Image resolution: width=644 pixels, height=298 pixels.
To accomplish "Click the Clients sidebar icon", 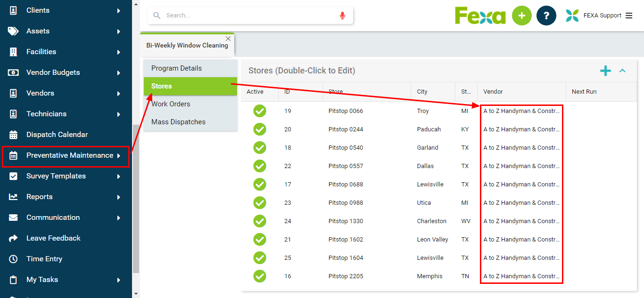I will 13,10.
